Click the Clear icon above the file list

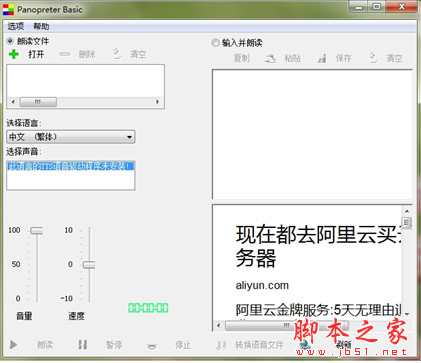pyautogui.click(x=116, y=54)
